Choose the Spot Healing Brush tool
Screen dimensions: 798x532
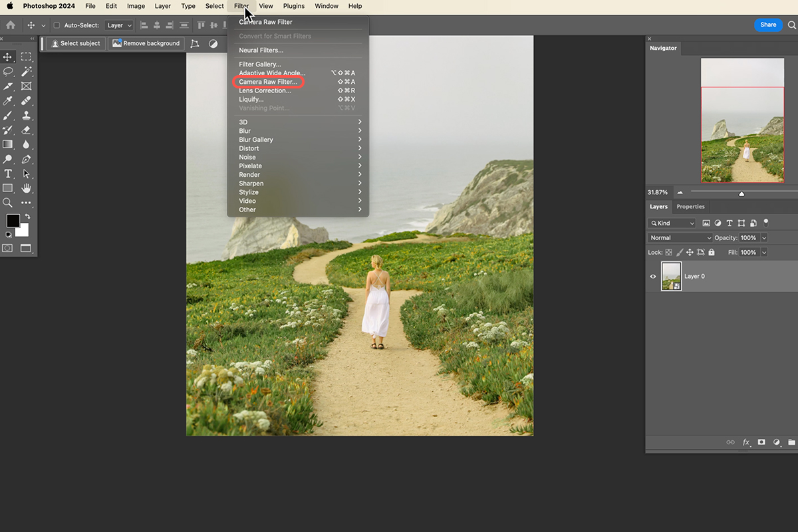(26, 101)
